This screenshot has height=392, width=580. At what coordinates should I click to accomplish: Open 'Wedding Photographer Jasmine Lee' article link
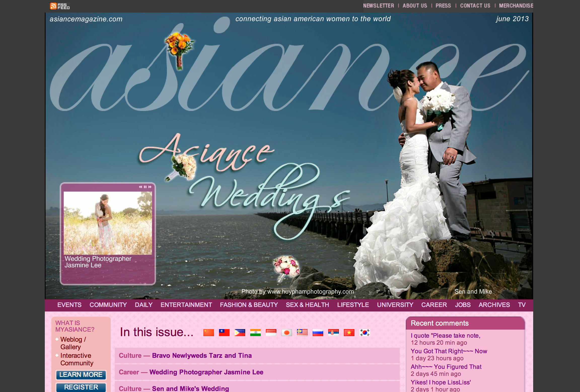pyautogui.click(x=206, y=372)
